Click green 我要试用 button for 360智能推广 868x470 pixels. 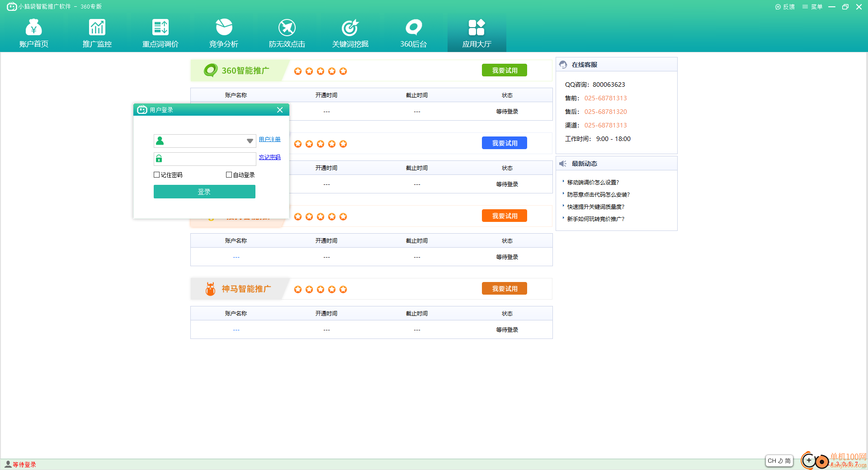point(505,70)
